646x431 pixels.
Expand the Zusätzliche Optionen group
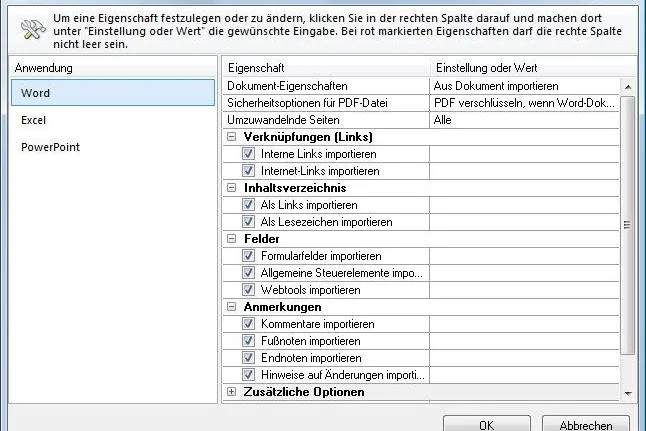pyautogui.click(x=232, y=392)
